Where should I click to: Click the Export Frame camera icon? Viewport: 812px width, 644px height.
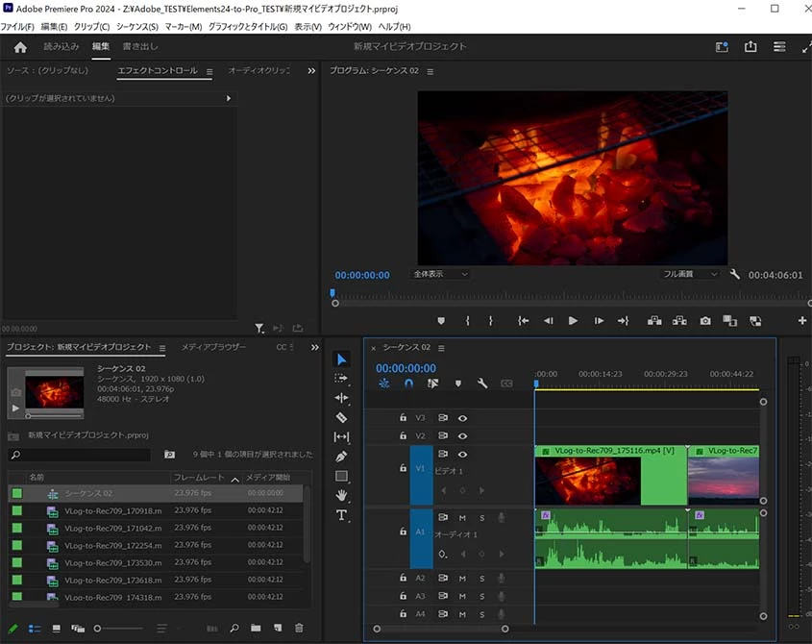coord(705,320)
